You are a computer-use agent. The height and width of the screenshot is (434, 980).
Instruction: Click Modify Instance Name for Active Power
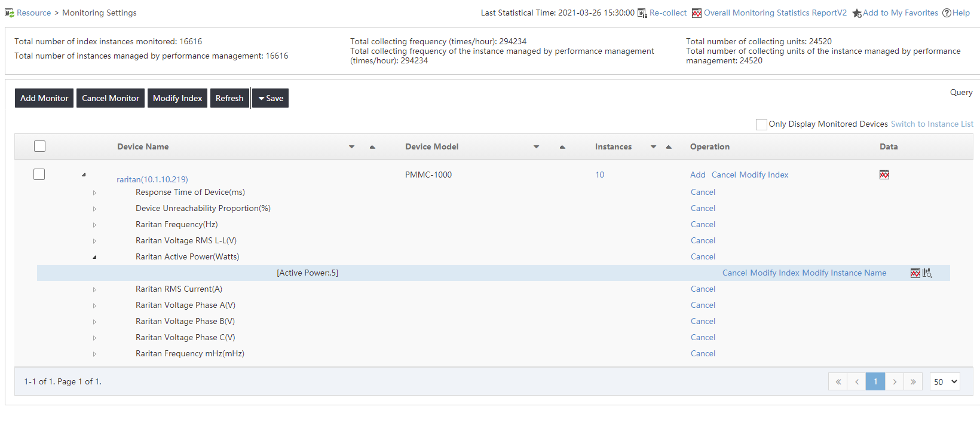(844, 273)
